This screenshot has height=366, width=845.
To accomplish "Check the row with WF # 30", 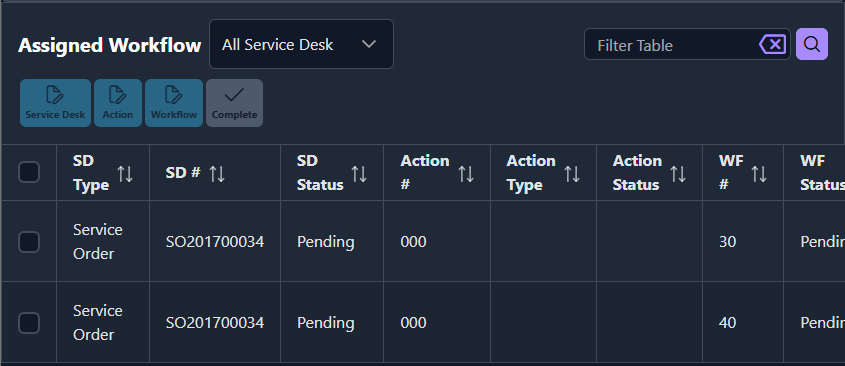I will (x=29, y=242).
